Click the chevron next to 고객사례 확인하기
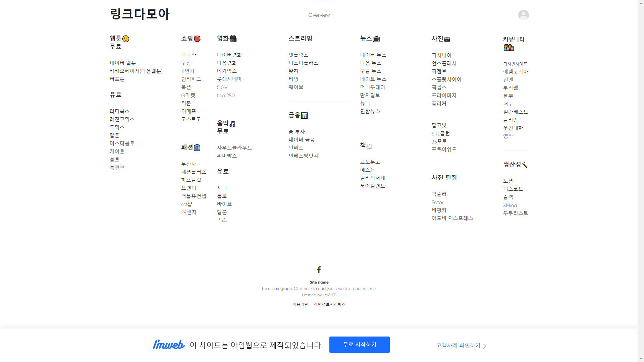The width and height of the screenshot is (644, 362). click(x=484, y=346)
